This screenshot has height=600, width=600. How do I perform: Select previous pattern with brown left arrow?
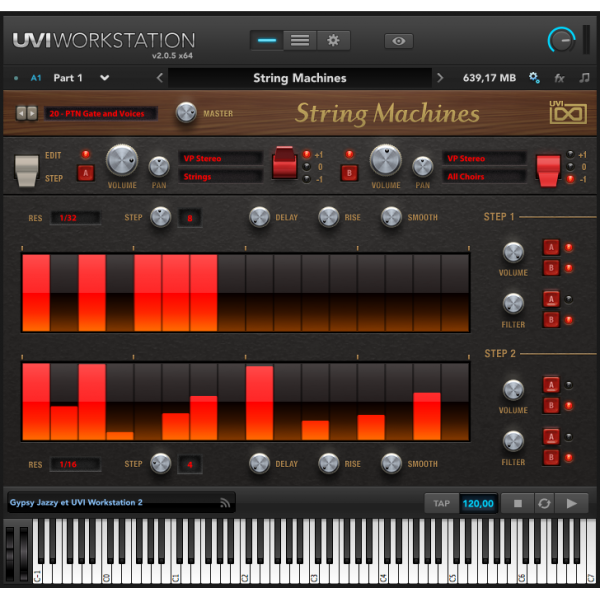[21, 113]
